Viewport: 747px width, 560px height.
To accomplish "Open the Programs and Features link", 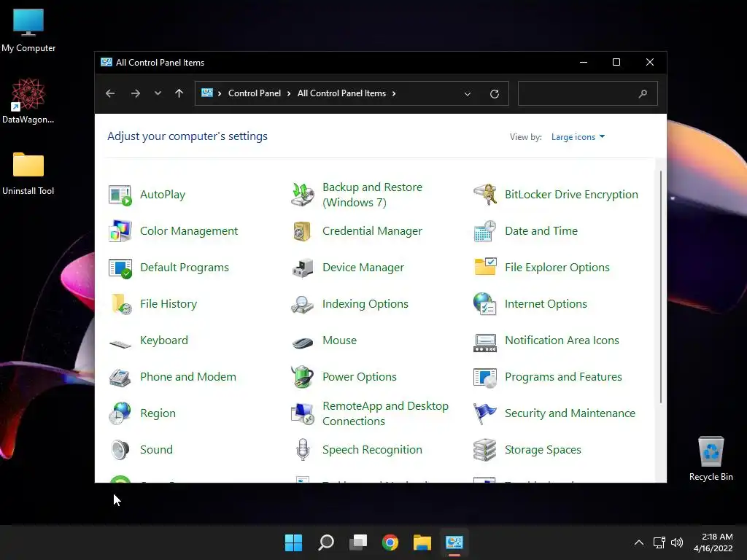I will click(563, 377).
